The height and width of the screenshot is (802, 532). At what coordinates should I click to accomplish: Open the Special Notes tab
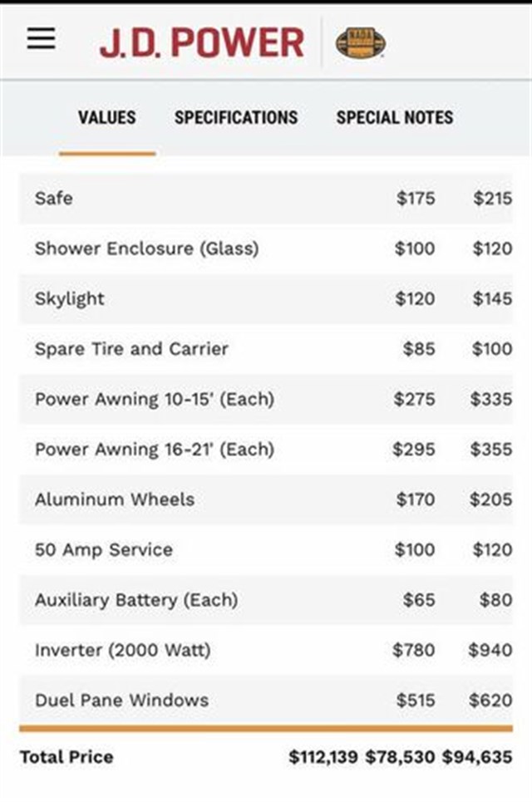pos(395,117)
